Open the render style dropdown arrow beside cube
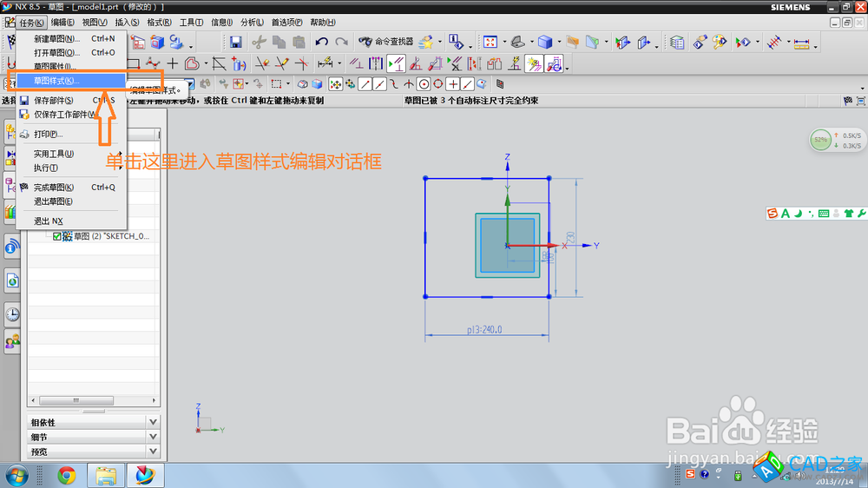 point(558,43)
